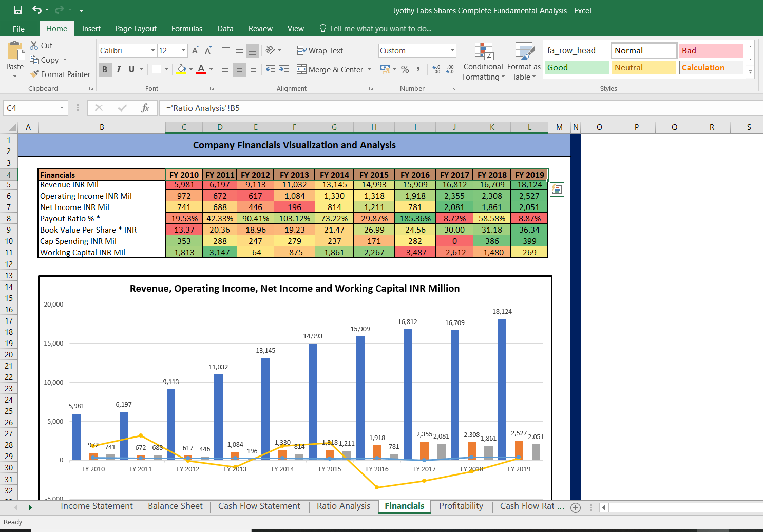The image size is (763, 532).
Task: Click the Borders icon
Action: [x=157, y=69]
